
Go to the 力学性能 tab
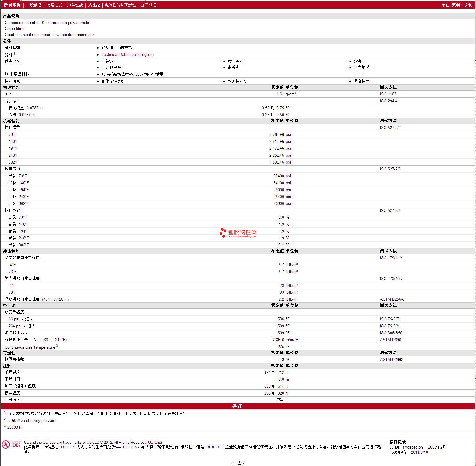point(75,5)
